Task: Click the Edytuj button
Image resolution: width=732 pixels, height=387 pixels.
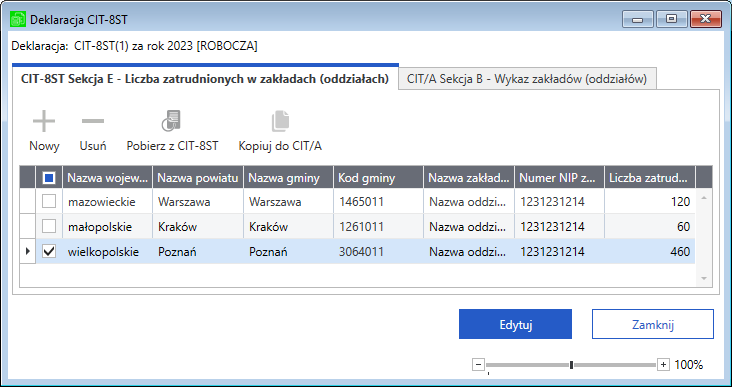Action: (x=515, y=324)
